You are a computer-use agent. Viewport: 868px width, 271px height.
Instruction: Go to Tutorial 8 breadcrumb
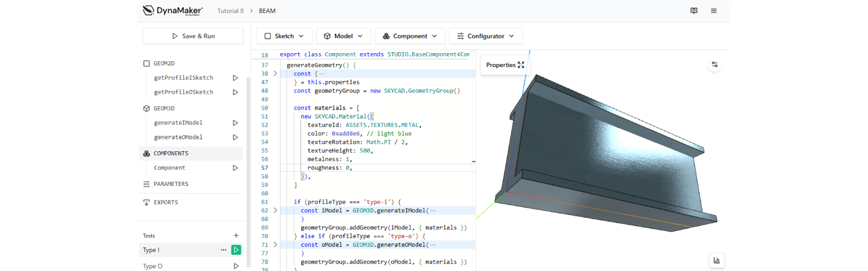pos(231,11)
